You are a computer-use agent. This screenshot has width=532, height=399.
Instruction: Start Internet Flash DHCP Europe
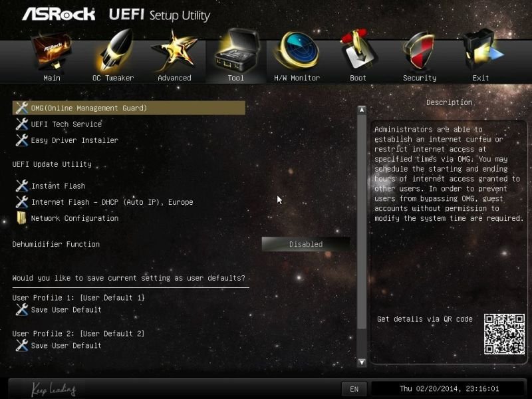pyautogui.click(x=112, y=202)
